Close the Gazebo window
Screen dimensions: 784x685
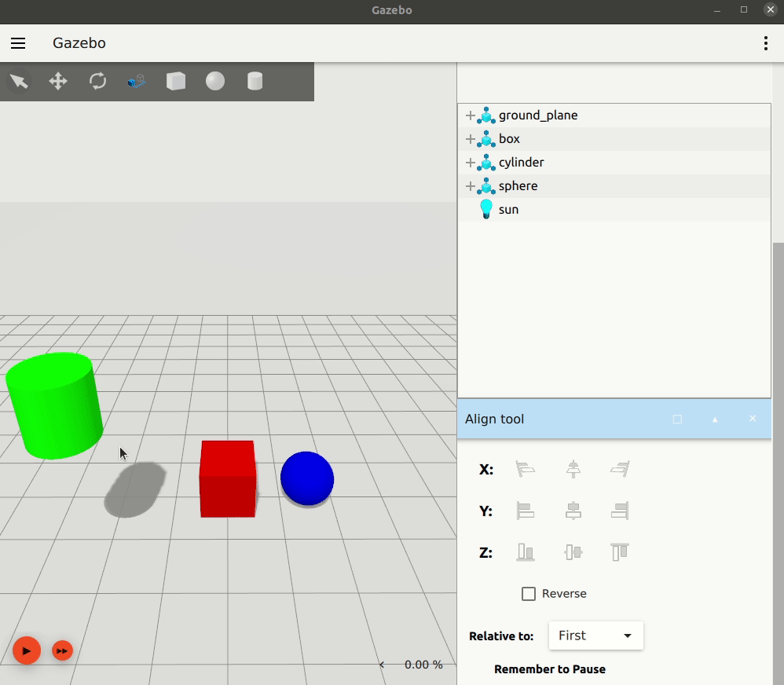pos(771,9)
